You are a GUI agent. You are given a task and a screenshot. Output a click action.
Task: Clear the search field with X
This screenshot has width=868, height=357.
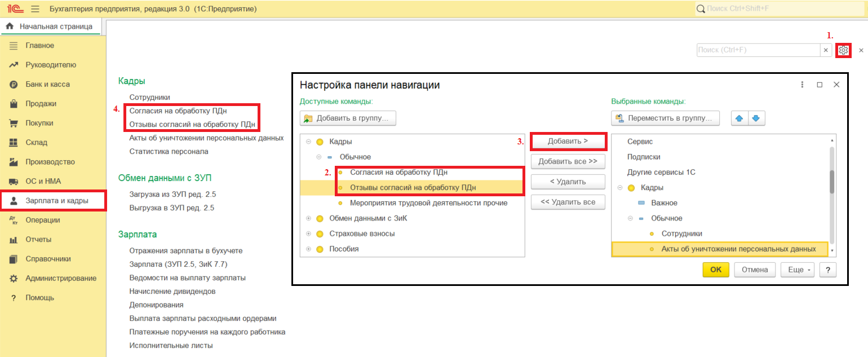(x=826, y=50)
